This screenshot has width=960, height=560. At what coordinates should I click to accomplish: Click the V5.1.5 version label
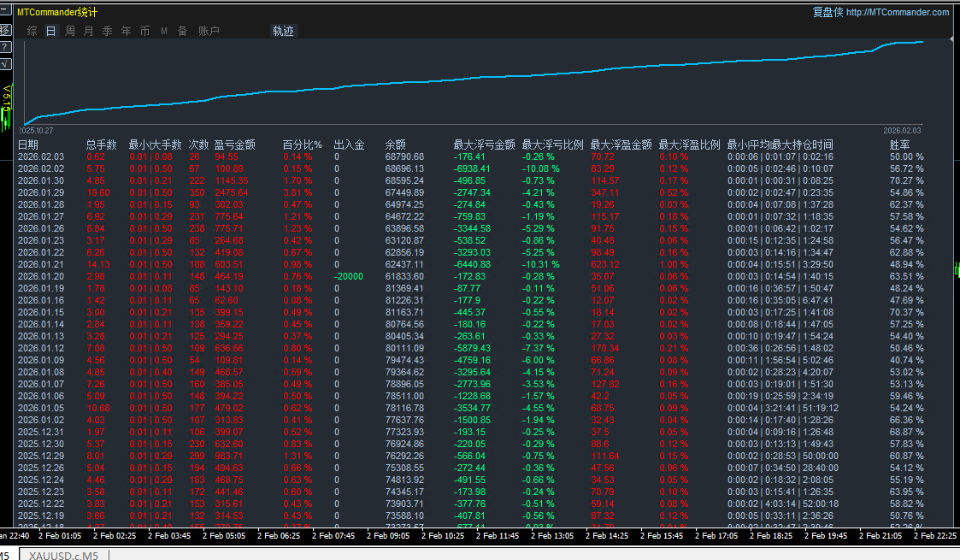[x=7, y=98]
